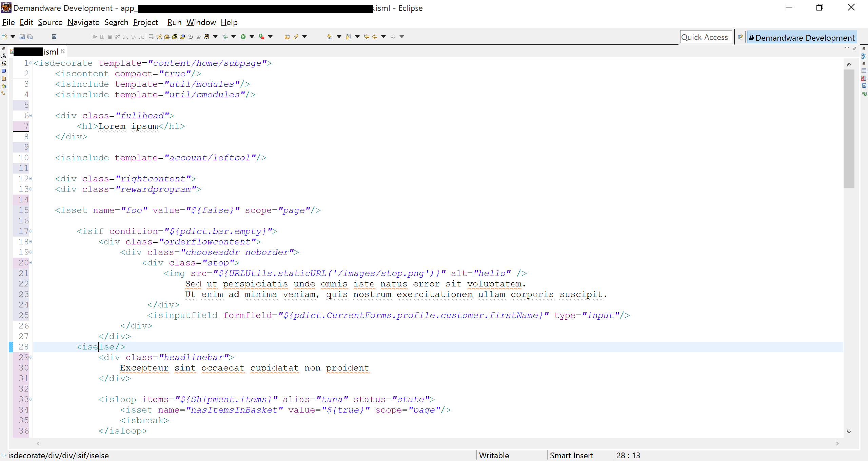Screen dimensions: 868x461
Task: Open the Debug dropdown arrow
Action: pyautogui.click(x=234, y=37)
